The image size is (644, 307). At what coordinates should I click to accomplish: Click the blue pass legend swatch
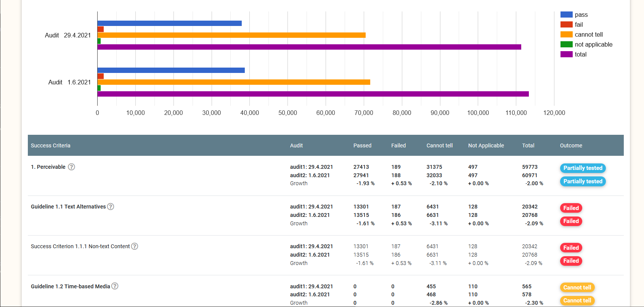(567, 15)
